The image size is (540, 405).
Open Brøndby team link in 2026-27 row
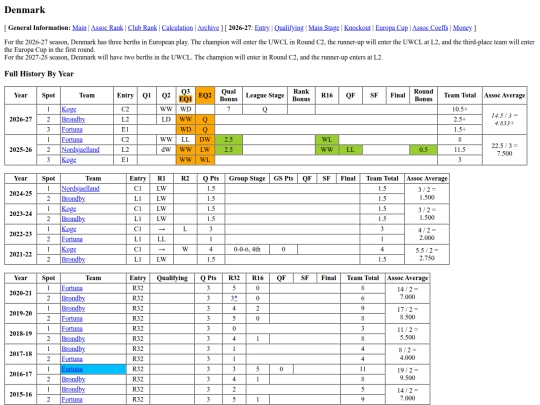(73, 120)
